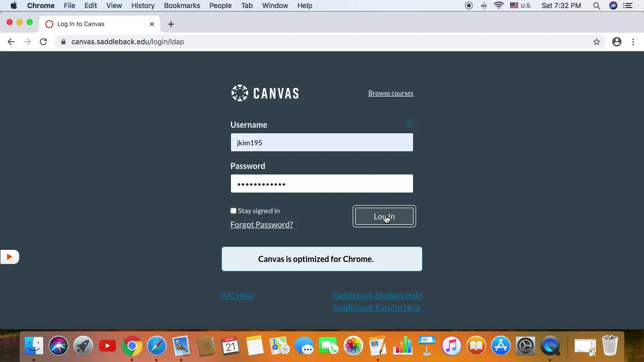
Task: Open Spotlight search in menu bar
Action: click(x=597, y=6)
